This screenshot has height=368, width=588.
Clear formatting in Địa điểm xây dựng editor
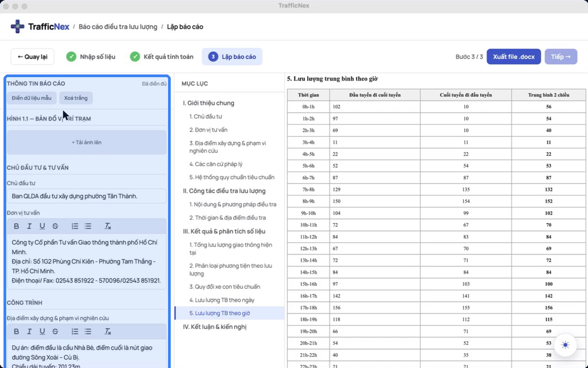pyautogui.click(x=107, y=332)
